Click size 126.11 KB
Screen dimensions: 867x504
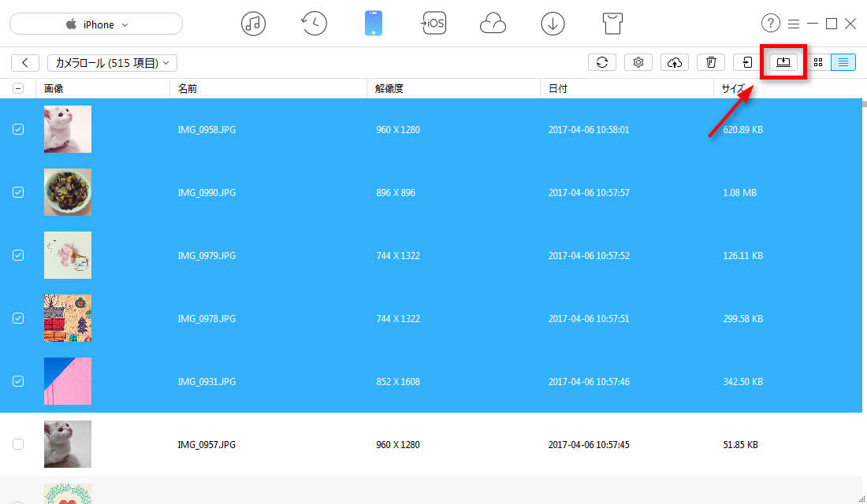[x=743, y=256]
